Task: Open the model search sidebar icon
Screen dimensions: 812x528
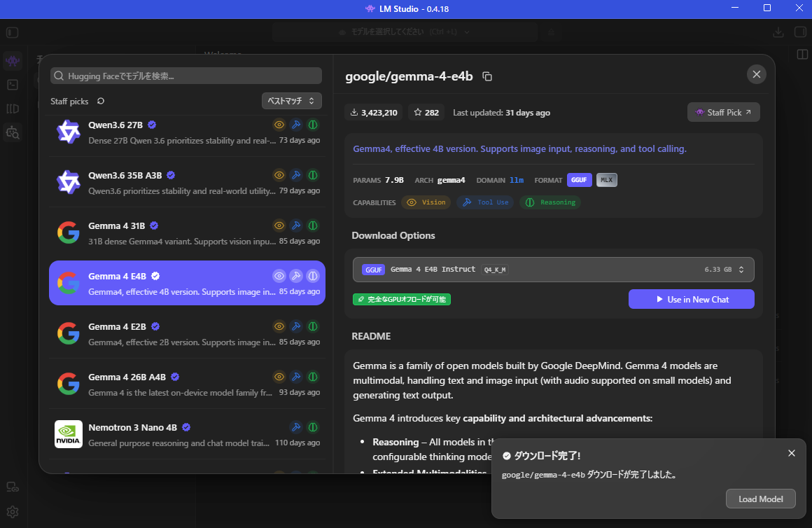Action: (x=13, y=132)
